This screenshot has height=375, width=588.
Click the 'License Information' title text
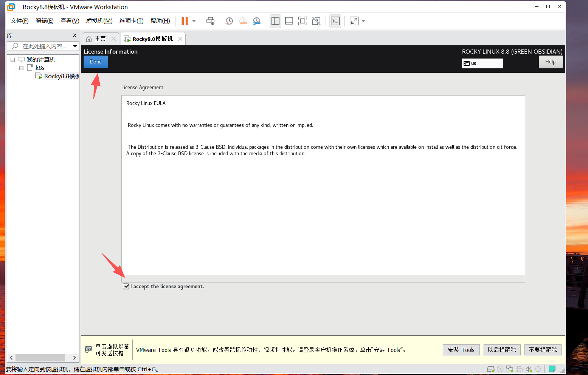[110, 52]
